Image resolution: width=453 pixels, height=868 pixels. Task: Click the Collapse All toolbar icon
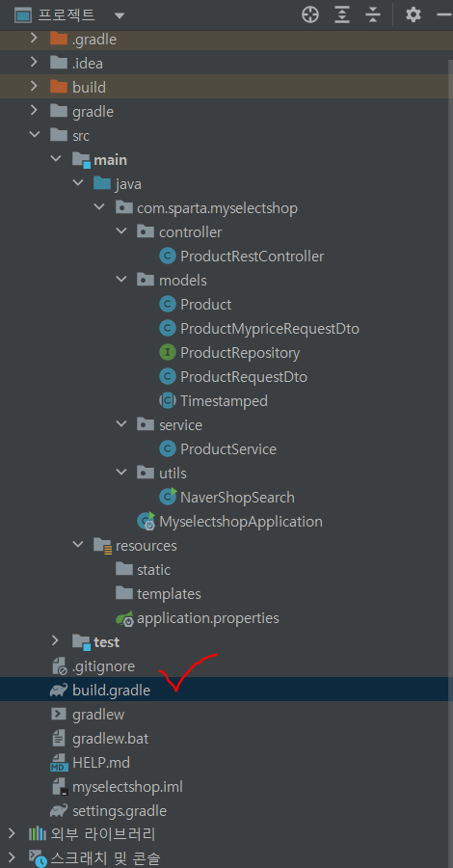373,14
